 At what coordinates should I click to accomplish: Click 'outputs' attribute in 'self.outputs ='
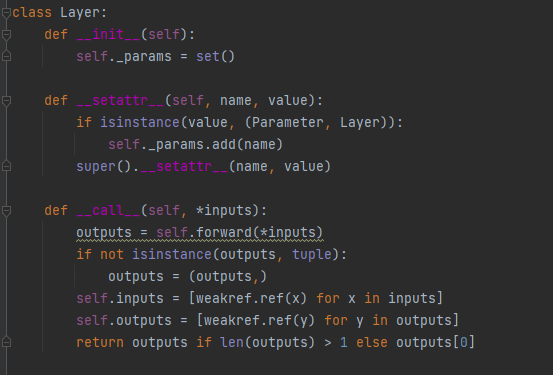tap(144, 320)
